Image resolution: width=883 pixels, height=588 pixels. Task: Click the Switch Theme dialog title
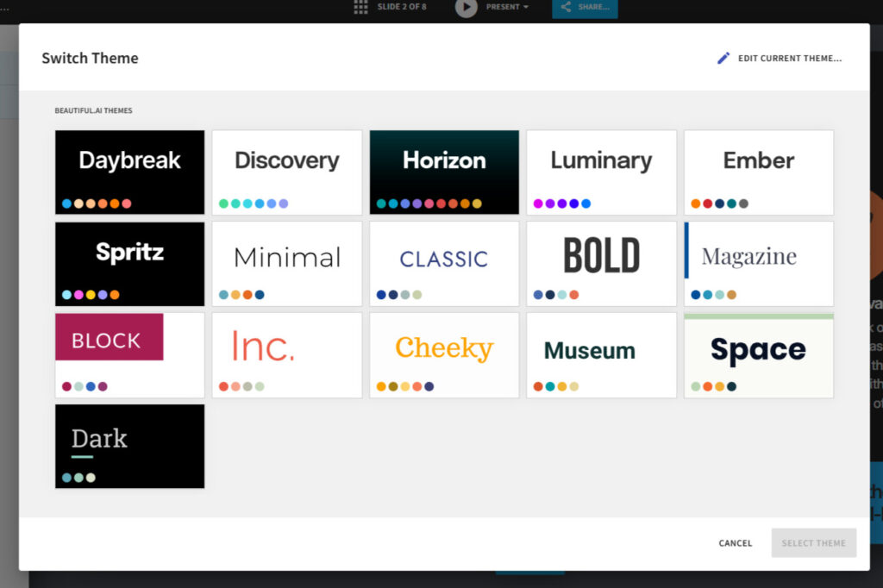pyautogui.click(x=90, y=58)
